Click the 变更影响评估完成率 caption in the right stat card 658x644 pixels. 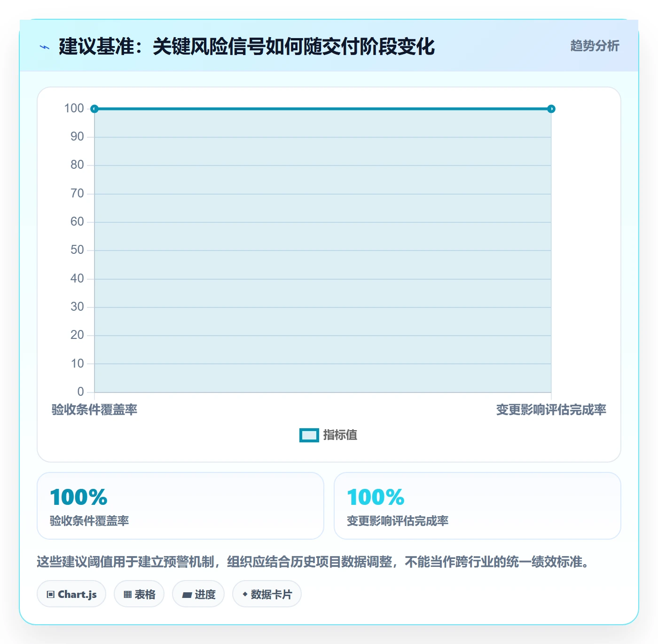[x=398, y=521]
